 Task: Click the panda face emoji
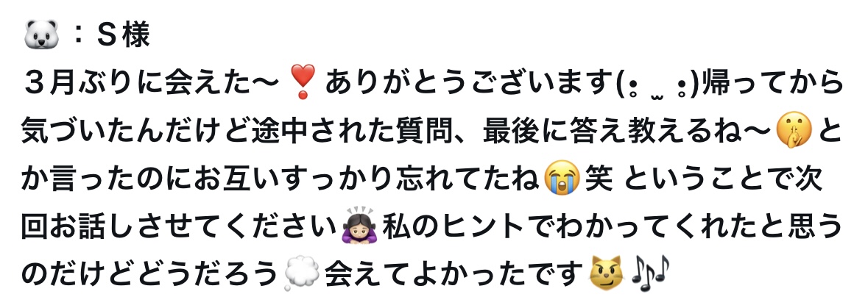41,35
